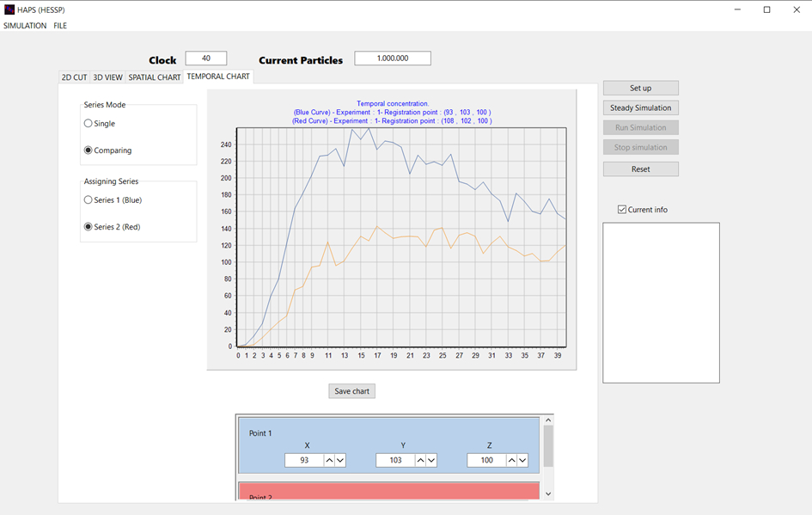
Task: Select the Single series mode option
Action: (x=89, y=124)
